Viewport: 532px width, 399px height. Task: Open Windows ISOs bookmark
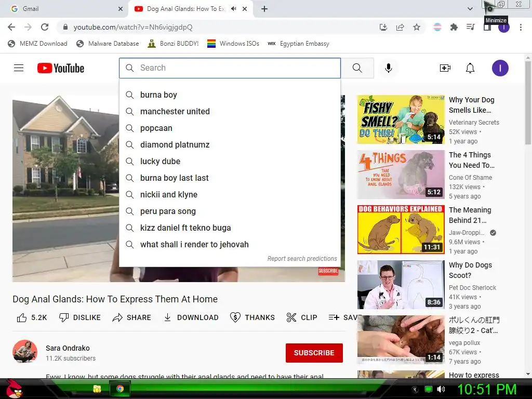pos(233,44)
